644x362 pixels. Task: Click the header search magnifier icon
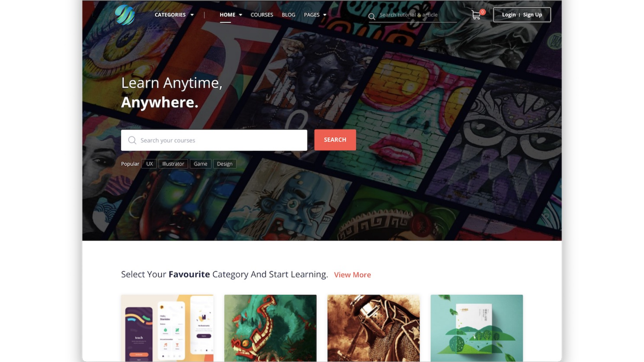pyautogui.click(x=372, y=16)
